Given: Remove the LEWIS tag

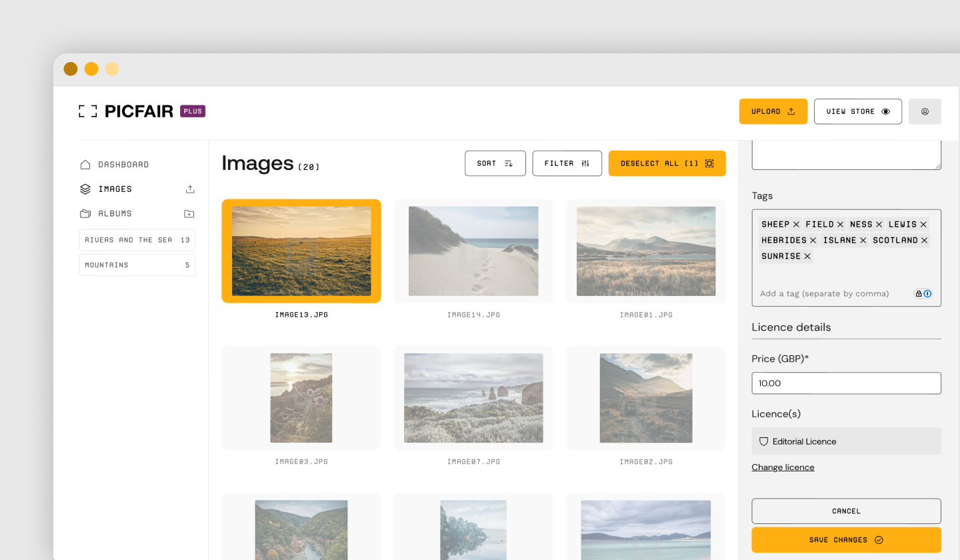Looking at the screenshot, I should [x=923, y=225].
